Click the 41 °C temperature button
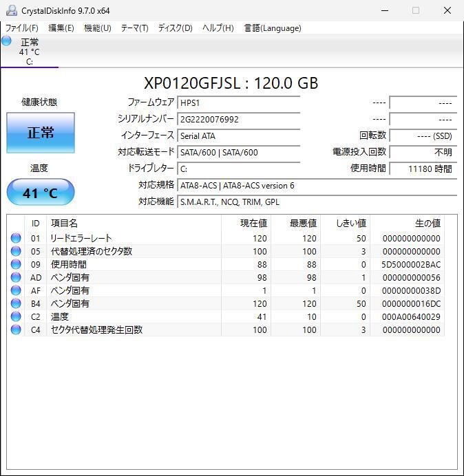 coord(41,193)
